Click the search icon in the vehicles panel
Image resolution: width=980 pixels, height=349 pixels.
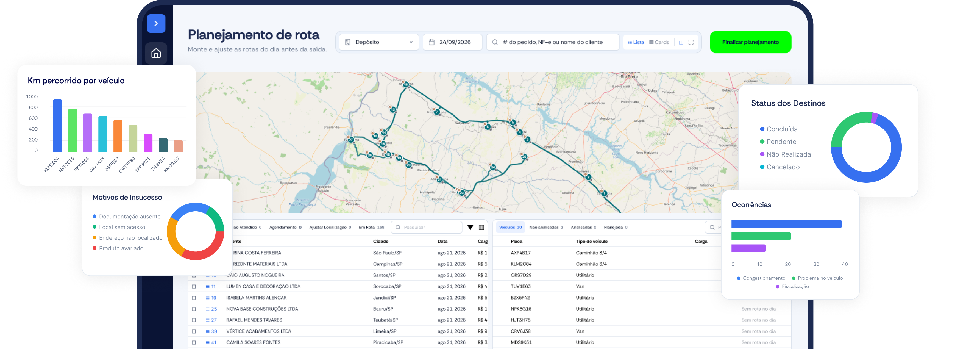coord(712,227)
